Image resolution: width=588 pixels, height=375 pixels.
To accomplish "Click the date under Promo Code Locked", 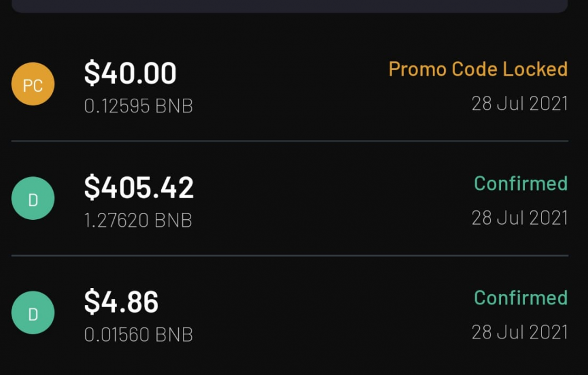I will tap(520, 104).
